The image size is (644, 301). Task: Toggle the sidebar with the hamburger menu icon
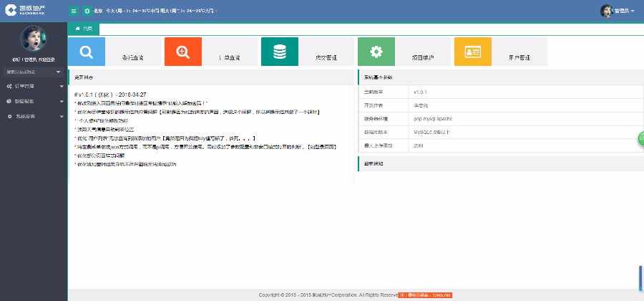pyautogui.click(x=74, y=11)
